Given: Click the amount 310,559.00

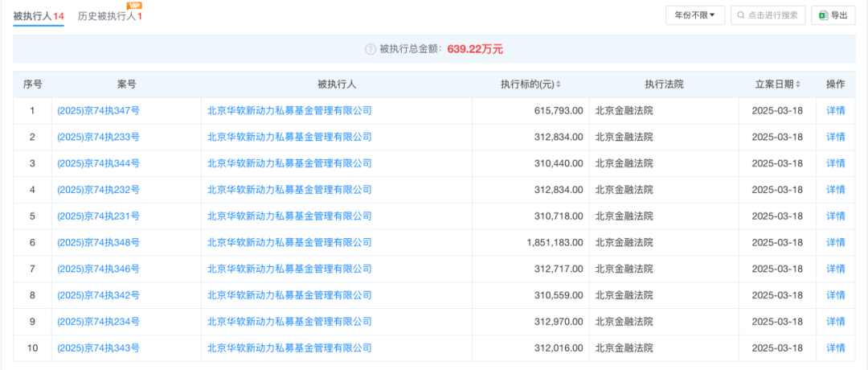Looking at the screenshot, I should coord(559,295).
